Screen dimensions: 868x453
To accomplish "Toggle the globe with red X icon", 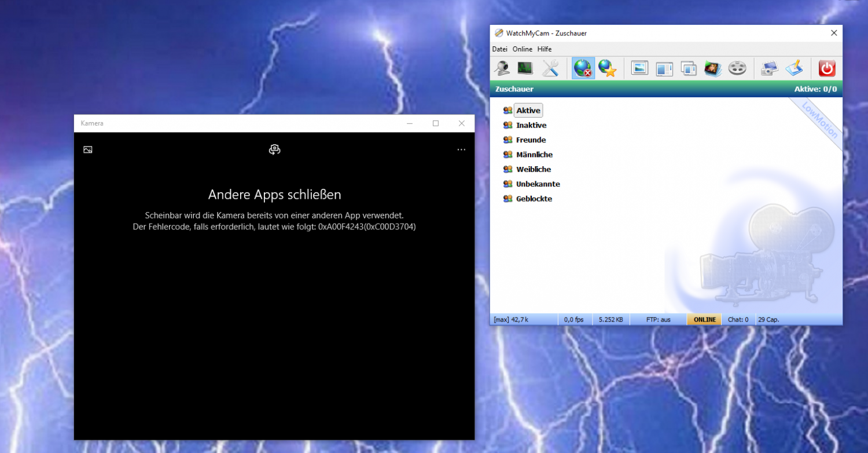I will coord(583,68).
